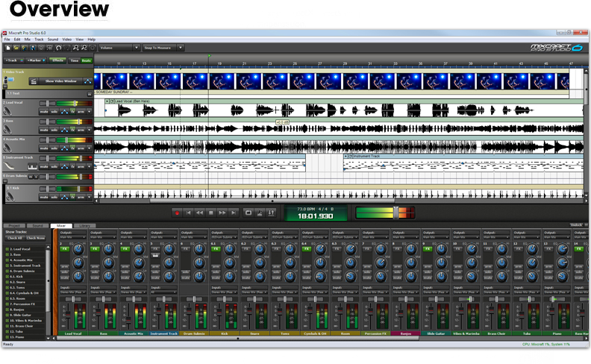This screenshot has height=364, width=591.
Task: Open the Sound menu
Action: coord(53,39)
